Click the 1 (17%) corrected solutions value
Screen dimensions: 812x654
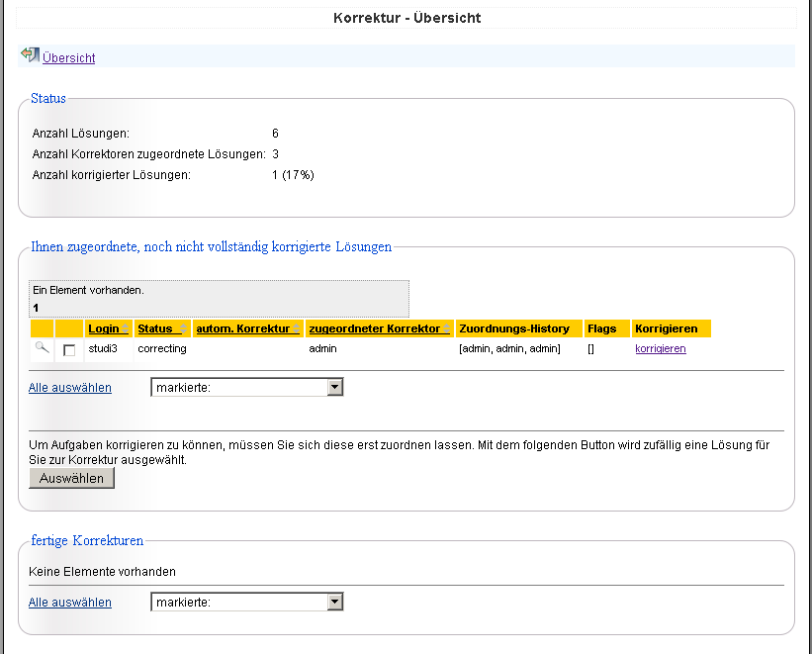coord(293,175)
